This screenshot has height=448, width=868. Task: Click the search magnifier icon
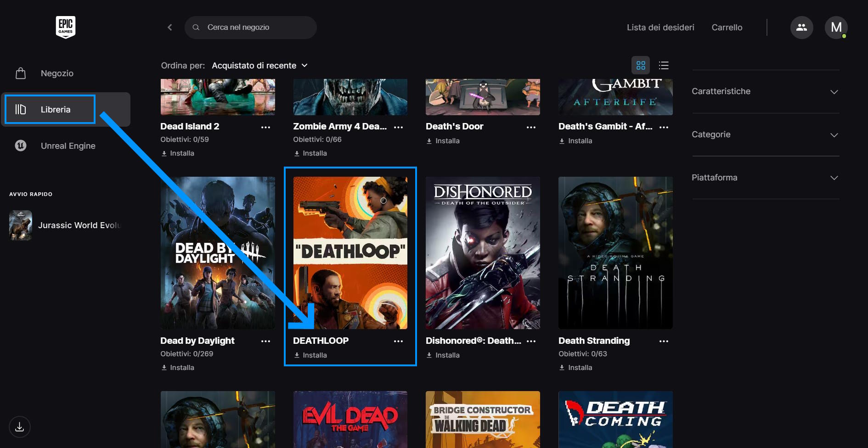click(x=196, y=28)
